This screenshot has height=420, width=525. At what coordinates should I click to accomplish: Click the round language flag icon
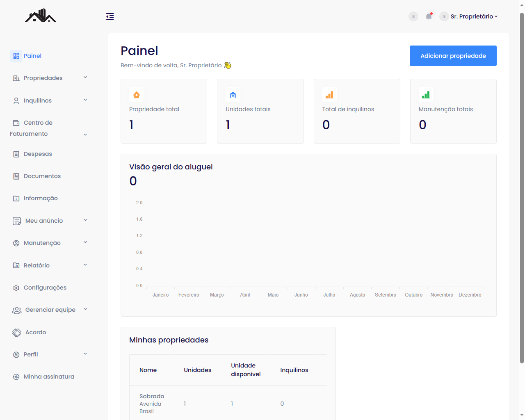tap(413, 16)
